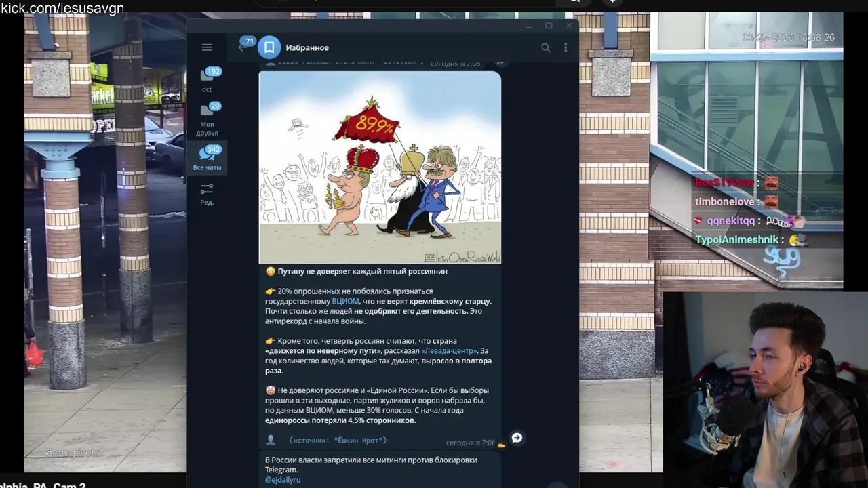
Task: Open the 89.9% cartoon image
Action: (380, 167)
